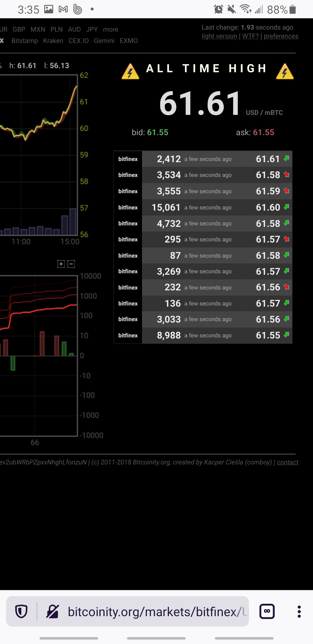Expand the 'more' currencies list
This screenshot has height=644, width=313.
pyautogui.click(x=111, y=30)
